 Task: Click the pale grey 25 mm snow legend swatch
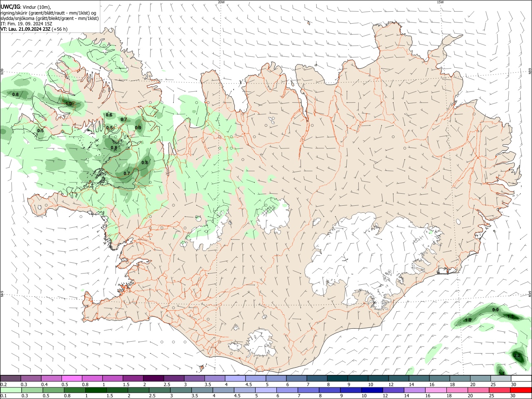point(501,378)
